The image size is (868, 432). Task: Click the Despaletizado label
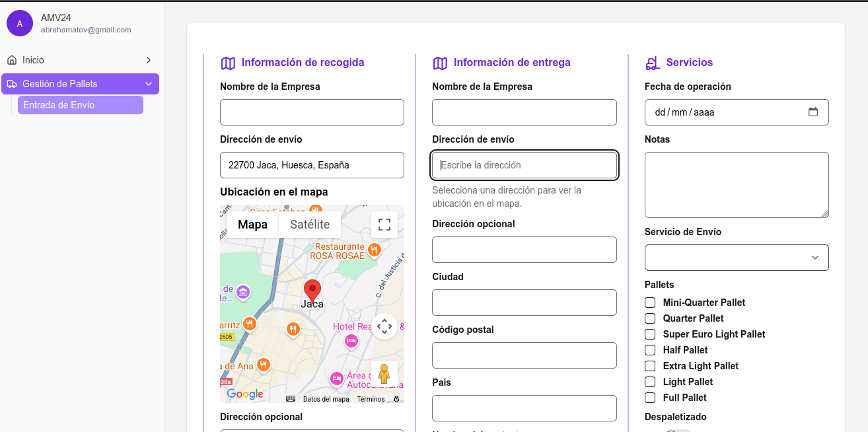tap(676, 417)
